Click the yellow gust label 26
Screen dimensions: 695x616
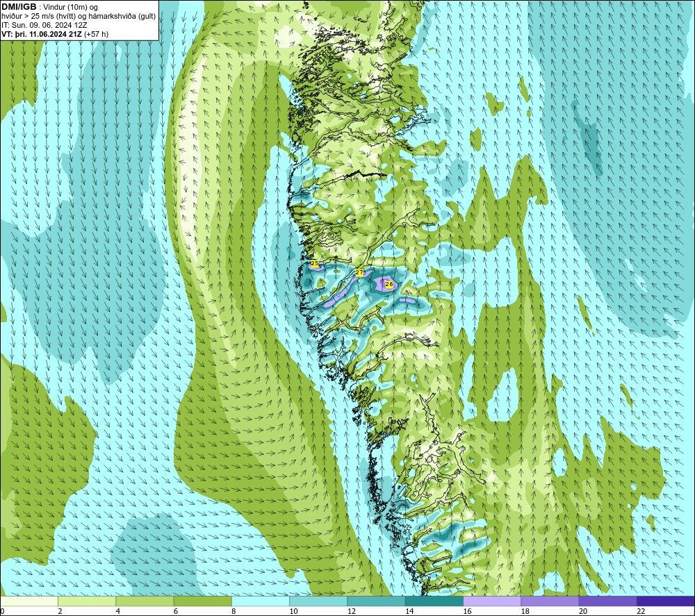point(389,284)
